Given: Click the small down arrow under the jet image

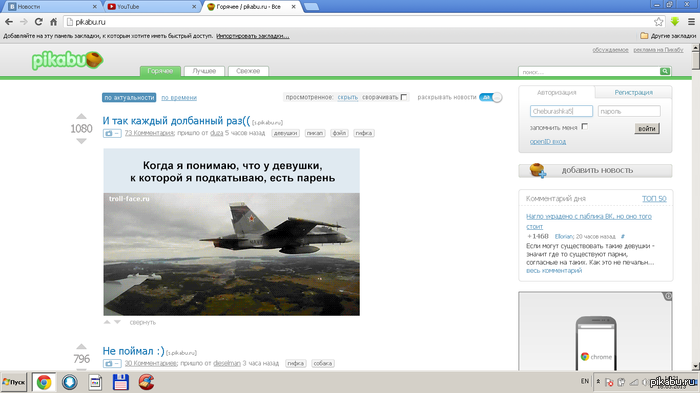Looking at the screenshot, I should (117, 322).
